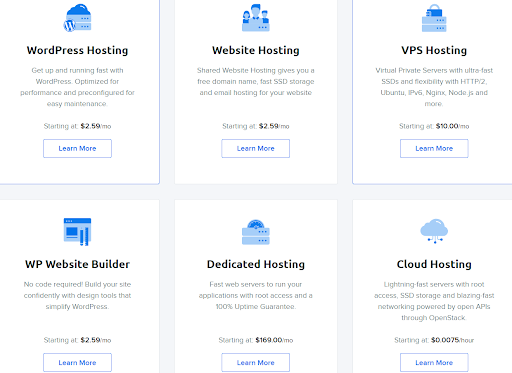Click the 'Get up and running fast' description
This screenshot has width=512, height=373.
pyautogui.click(x=77, y=87)
